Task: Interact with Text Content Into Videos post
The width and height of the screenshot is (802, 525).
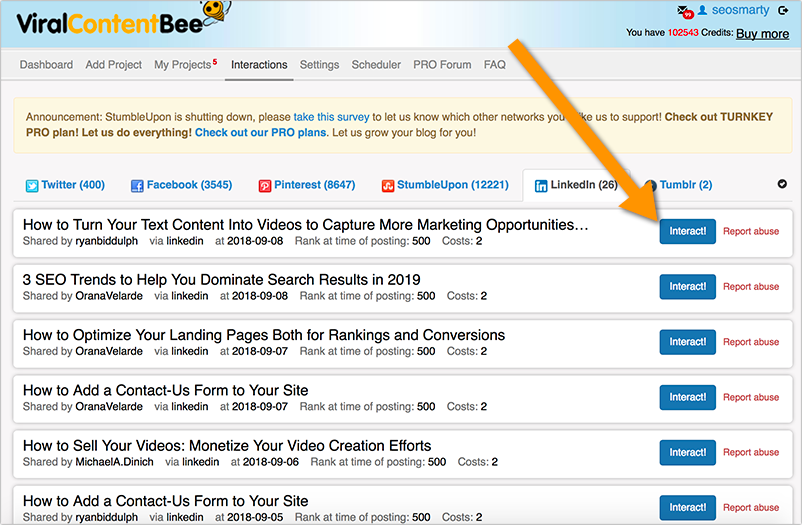Action: click(687, 231)
